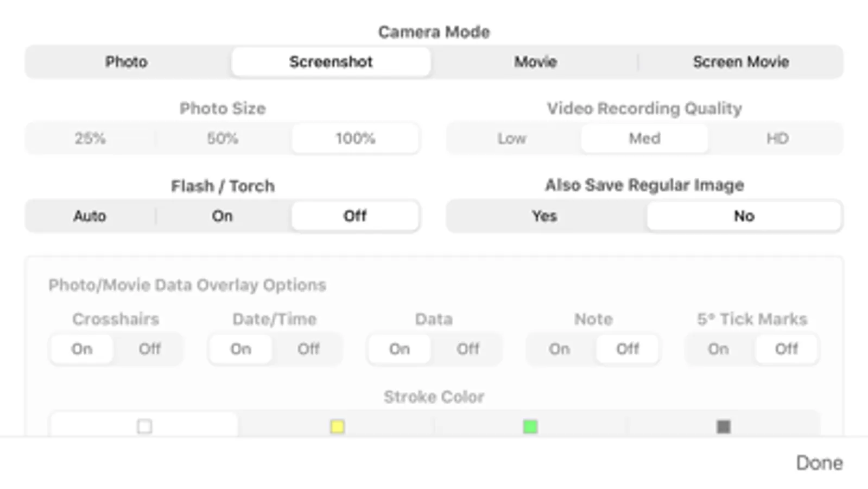
Task: Turn the Data overlay Off
Action: click(x=468, y=349)
